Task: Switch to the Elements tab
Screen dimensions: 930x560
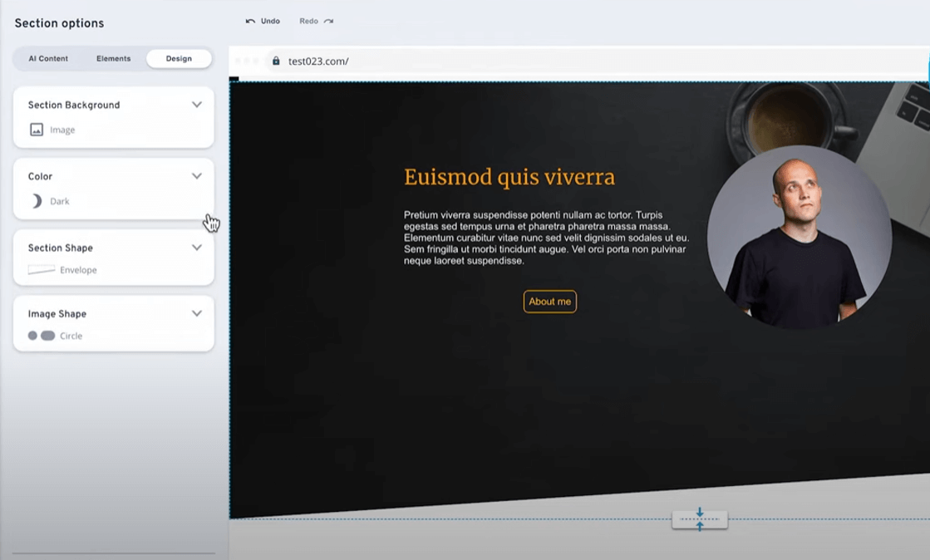Action: 113,59
